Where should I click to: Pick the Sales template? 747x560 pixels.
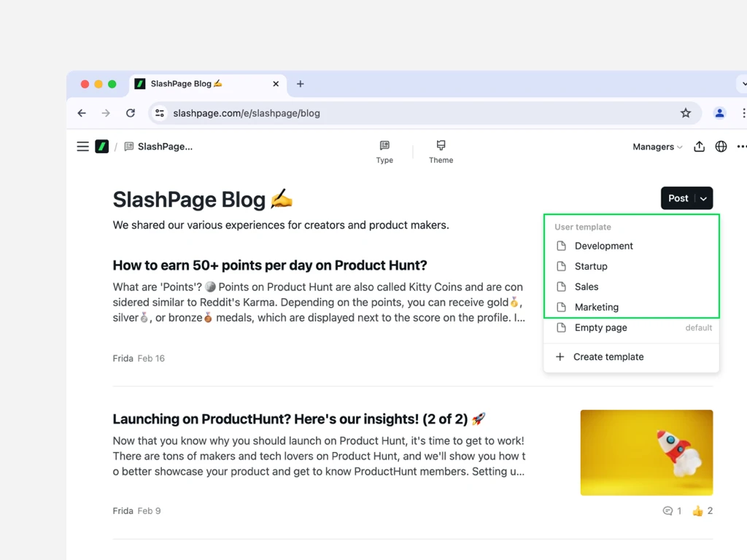pyautogui.click(x=631, y=287)
